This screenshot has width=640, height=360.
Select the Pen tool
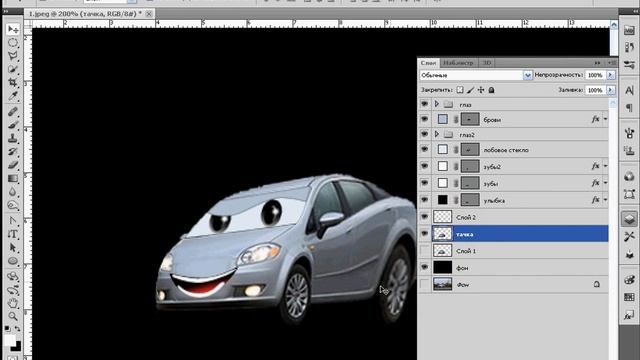coord(13,221)
